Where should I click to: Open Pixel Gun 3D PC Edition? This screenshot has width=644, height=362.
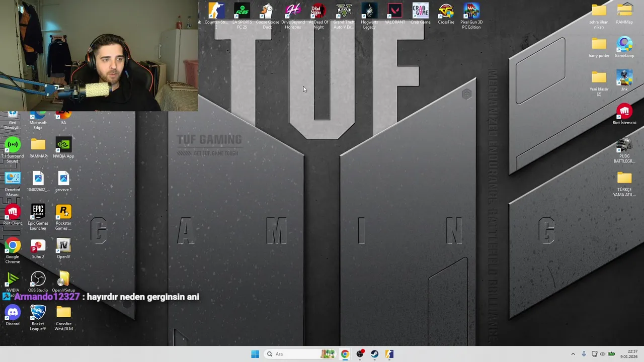(471, 15)
